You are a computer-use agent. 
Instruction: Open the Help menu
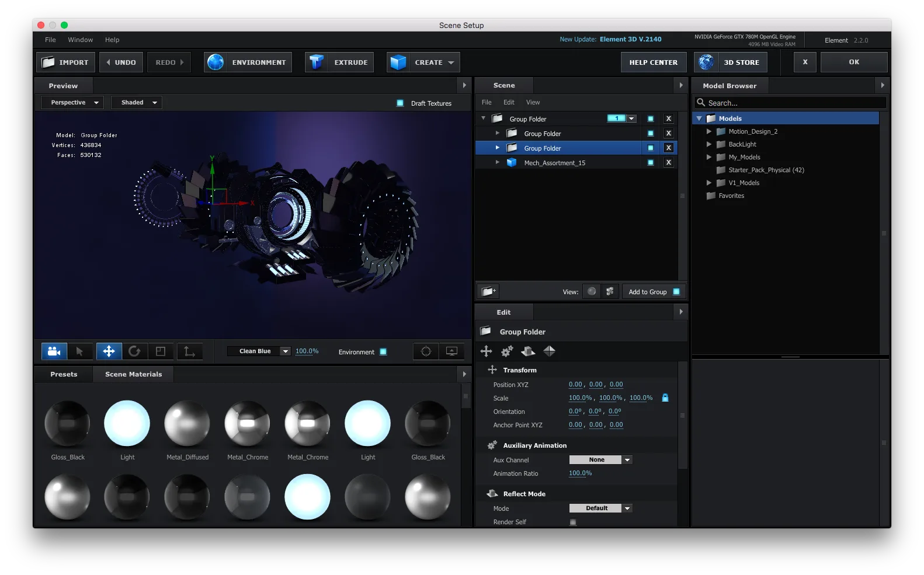coord(112,40)
